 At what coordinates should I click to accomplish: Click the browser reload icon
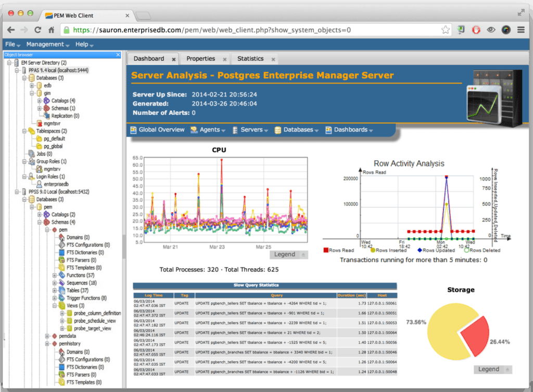[x=37, y=30]
